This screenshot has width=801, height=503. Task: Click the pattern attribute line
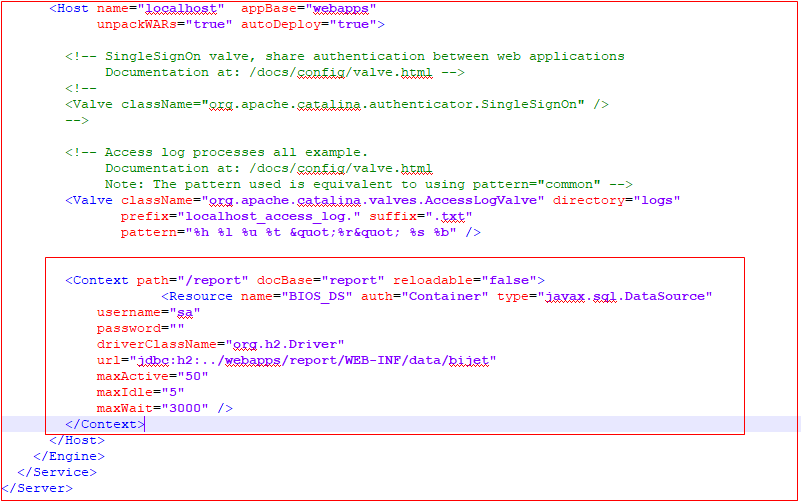(x=300, y=232)
